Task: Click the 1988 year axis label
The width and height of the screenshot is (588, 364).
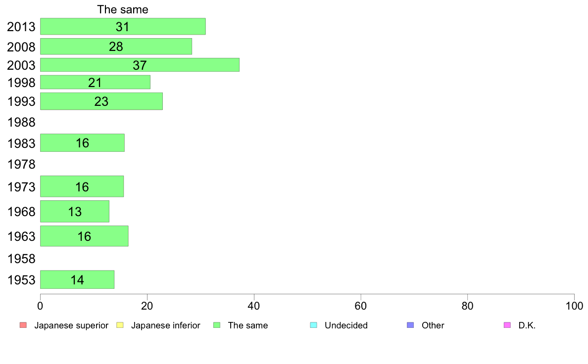Action: [21, 122]
